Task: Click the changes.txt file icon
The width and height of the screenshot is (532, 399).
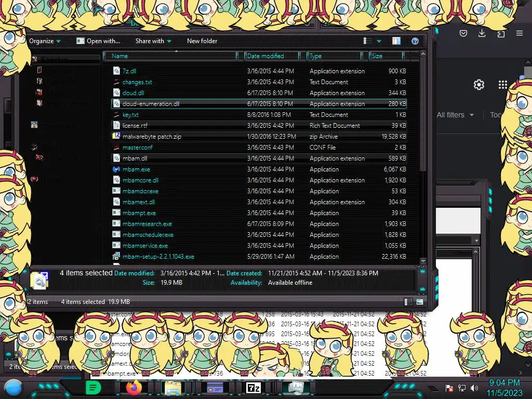Action: [x=116, y=82]
